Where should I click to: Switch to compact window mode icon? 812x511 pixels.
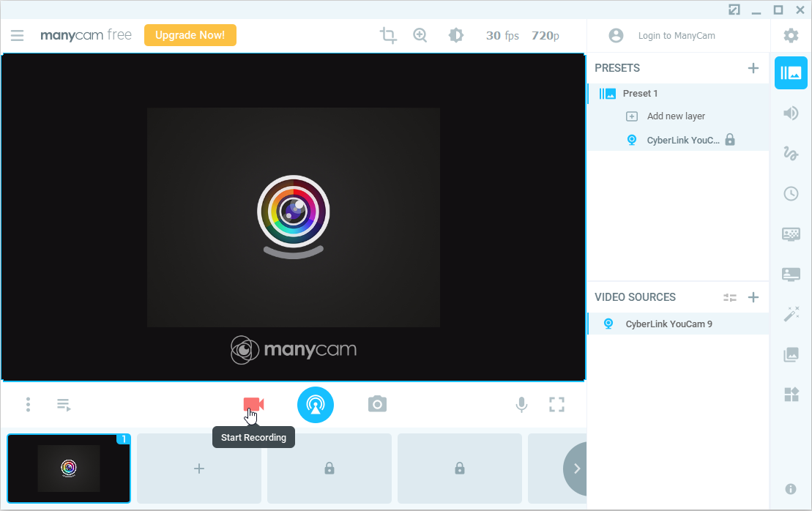coord(734,10)
